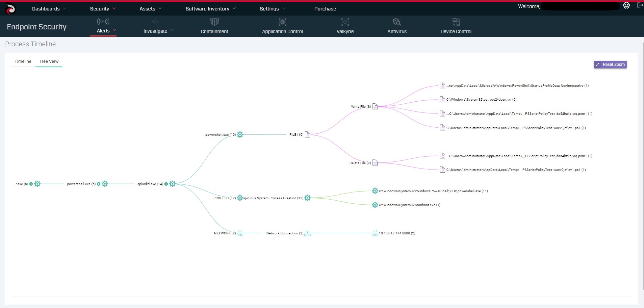Viewport: 644px width, 308px height.
Task: Select the C:\Windows\System32\conhost.exe (1) label
Action: [x=410, y=205]
